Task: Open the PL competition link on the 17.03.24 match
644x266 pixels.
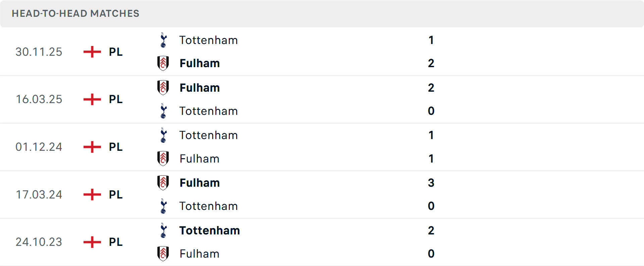Action: [115, 194]
